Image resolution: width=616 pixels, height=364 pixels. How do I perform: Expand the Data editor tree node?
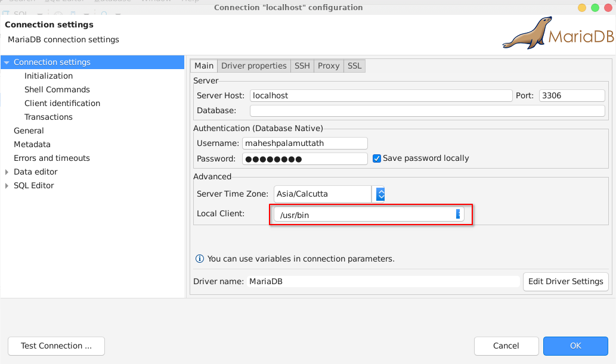coord(7,172)
